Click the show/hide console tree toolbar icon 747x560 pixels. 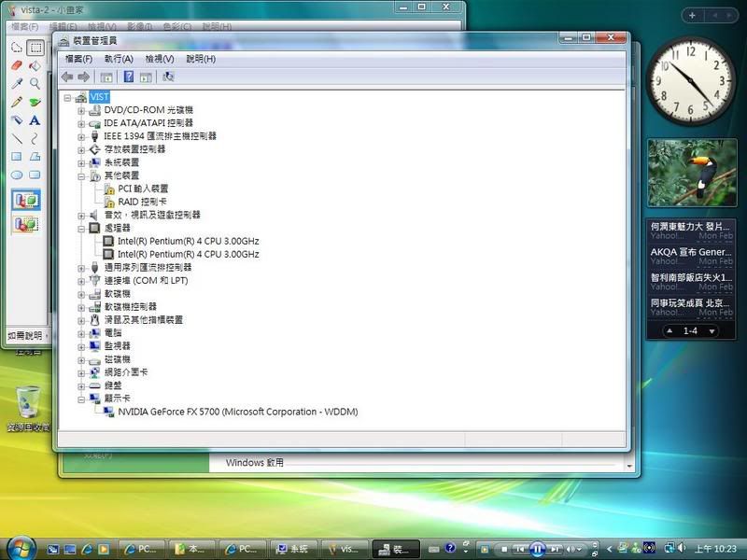pos(106,77)
